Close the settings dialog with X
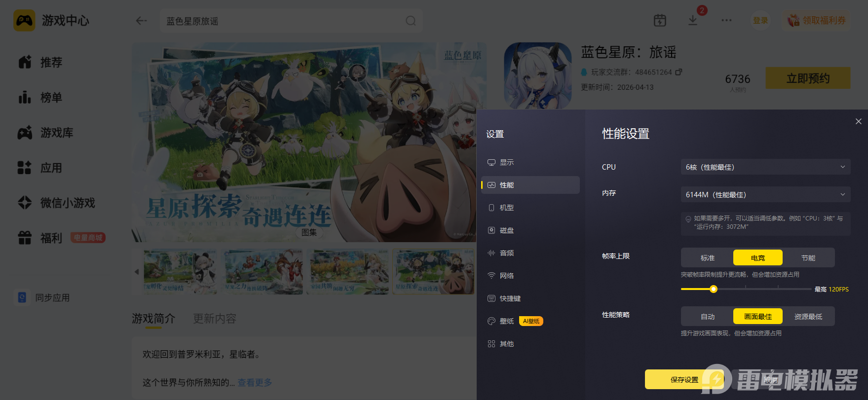 click(x=859, y=121)
